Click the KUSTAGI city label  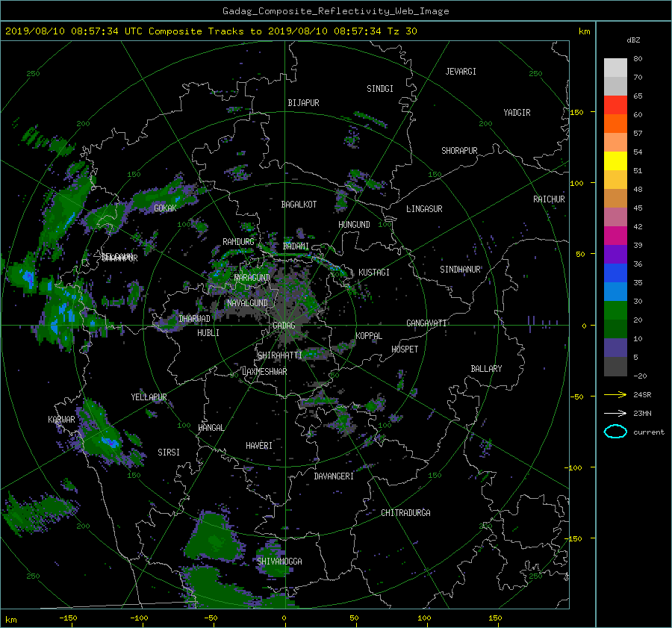[374, 273]
